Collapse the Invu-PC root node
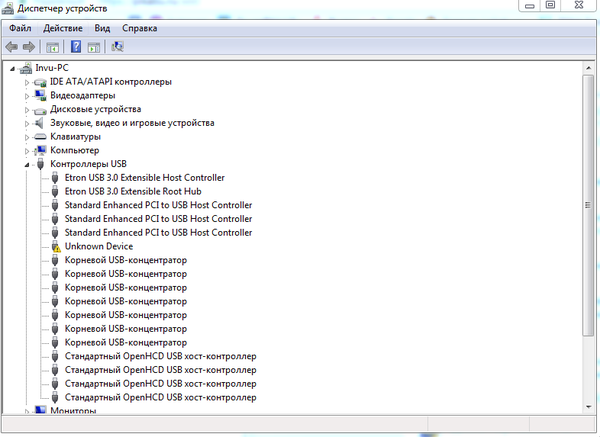The width and height of the screenshot is (600, 437). 12,69
